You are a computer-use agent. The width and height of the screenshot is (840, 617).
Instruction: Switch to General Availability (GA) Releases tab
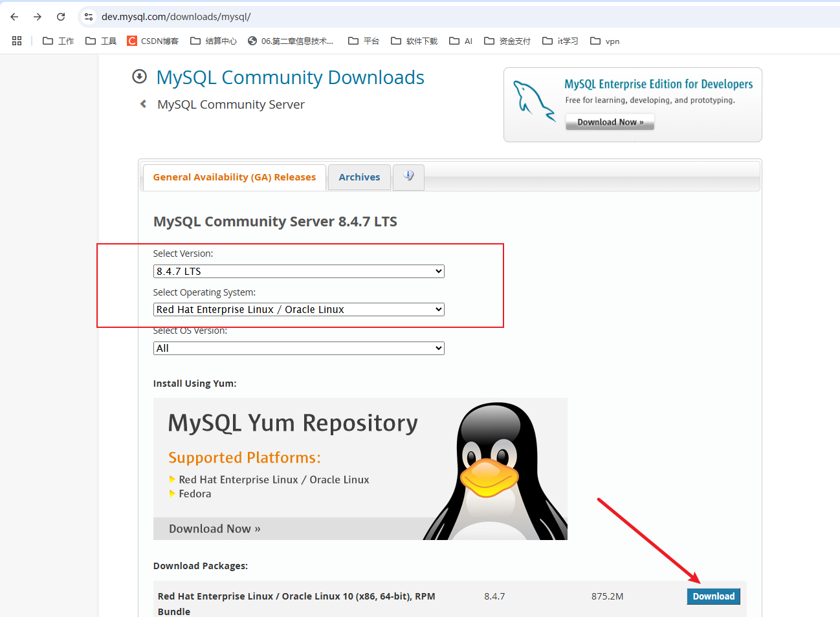point(234,177)
